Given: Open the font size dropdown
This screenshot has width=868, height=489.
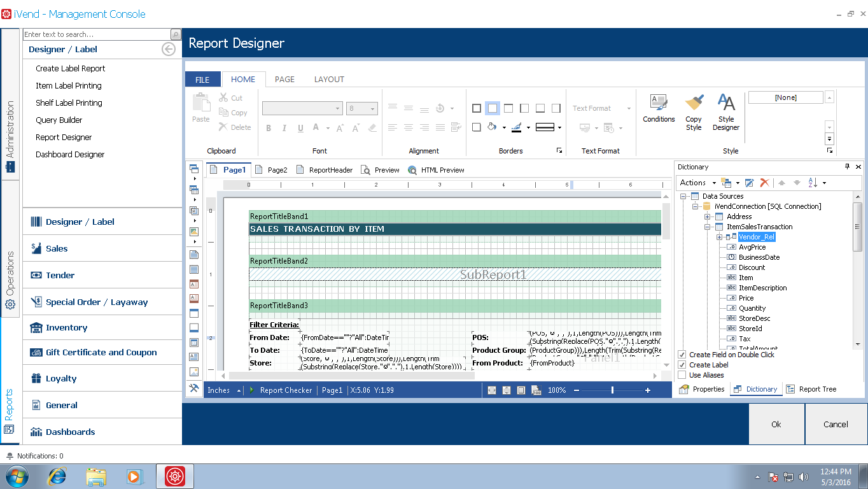Looking at the screenshot, I should click(x=373, y=109).
